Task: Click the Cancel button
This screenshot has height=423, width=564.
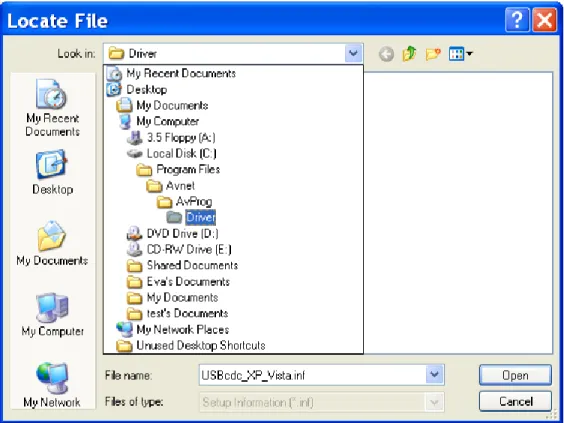Action: [x=515, y=401]
